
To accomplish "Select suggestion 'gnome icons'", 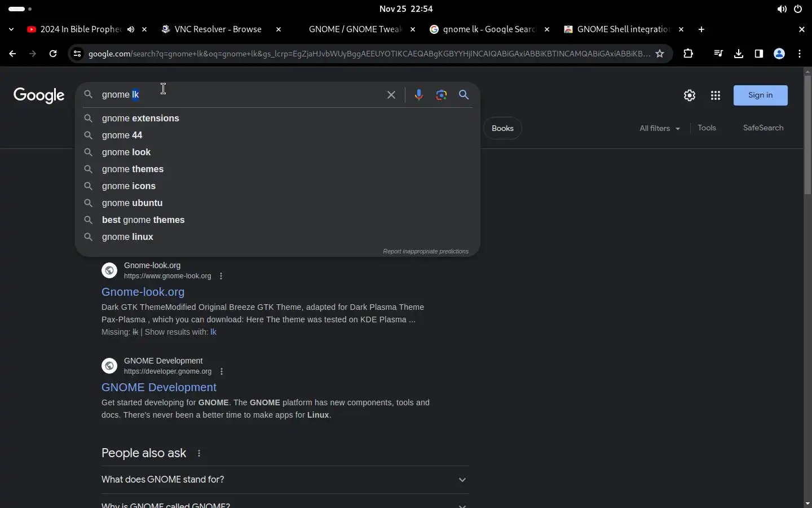I will [x=277, y=186].
